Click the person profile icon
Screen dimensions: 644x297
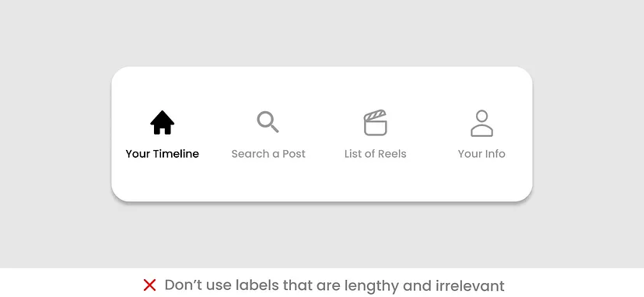pyautogui.click(x=481, y=124)
